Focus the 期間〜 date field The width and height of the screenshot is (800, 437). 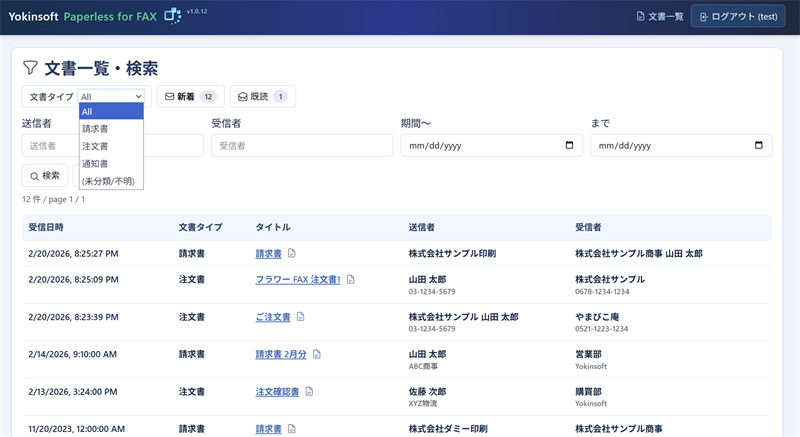491,145
